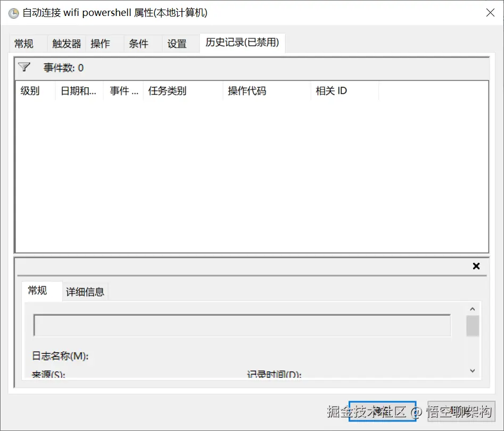
Task: Sort events by the 日期和时间 column
Action: [77, 90]
